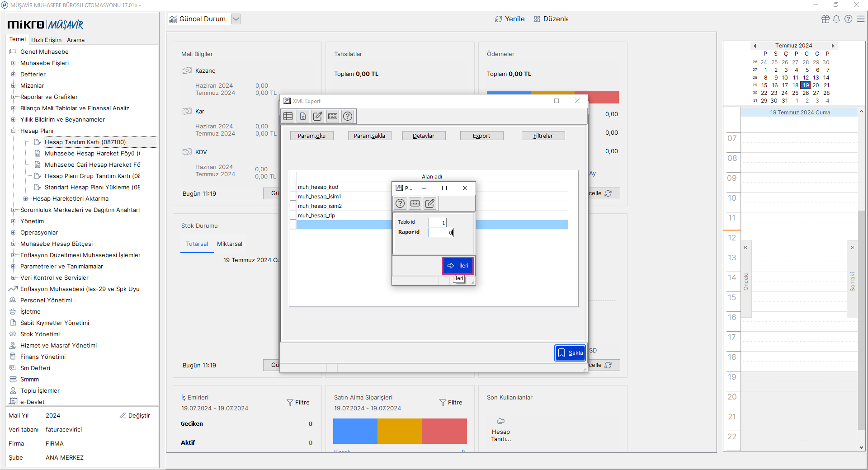Expand Raporlar ve Grafikler node
Screen dimensions: 868x470
tap(13, 97)
